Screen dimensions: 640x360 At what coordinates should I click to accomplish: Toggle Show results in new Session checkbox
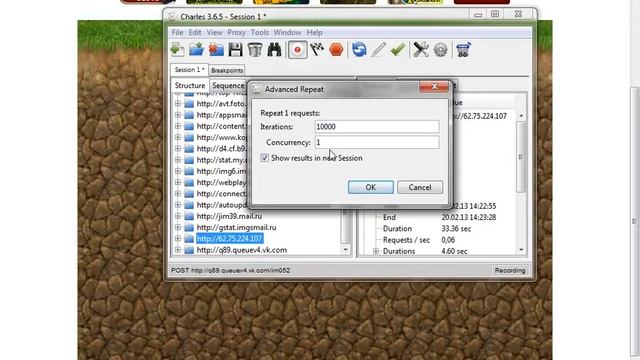[264, 158]
